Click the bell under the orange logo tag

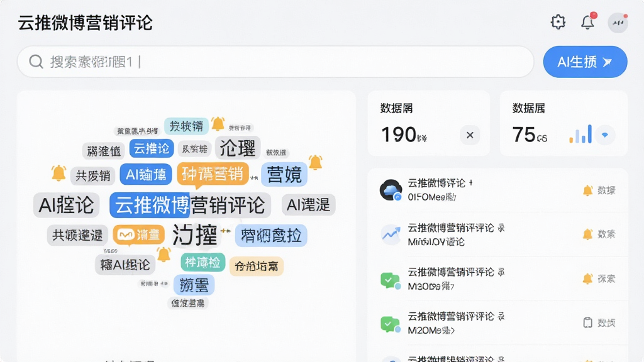[164, 255]
